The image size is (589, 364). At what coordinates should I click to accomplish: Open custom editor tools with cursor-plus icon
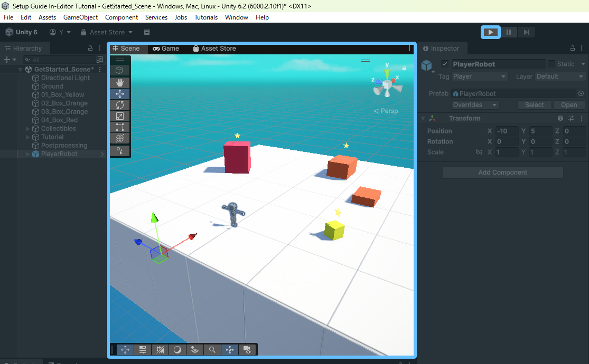click(x=120, y=151)
